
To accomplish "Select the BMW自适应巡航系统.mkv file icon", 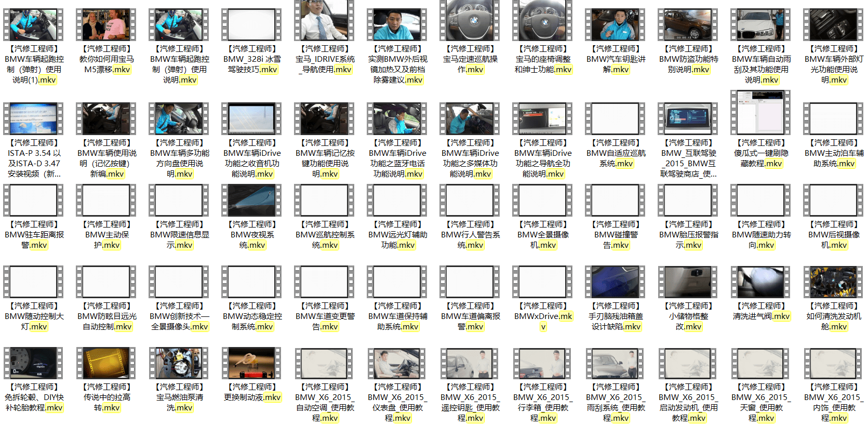I will [x=615, y=118].
